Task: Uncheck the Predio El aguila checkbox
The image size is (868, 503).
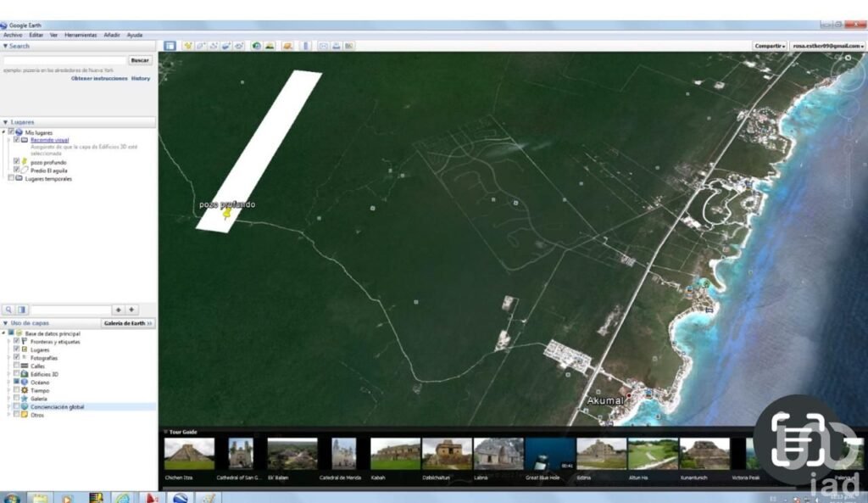Action: [17, 170]
